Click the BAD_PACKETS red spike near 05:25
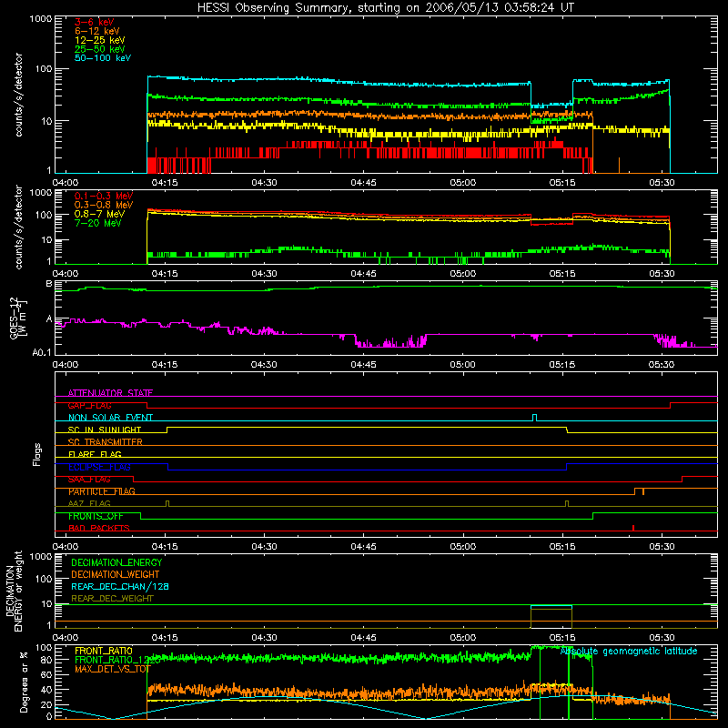This screenshot has width=728, height=728. (633, 528)
